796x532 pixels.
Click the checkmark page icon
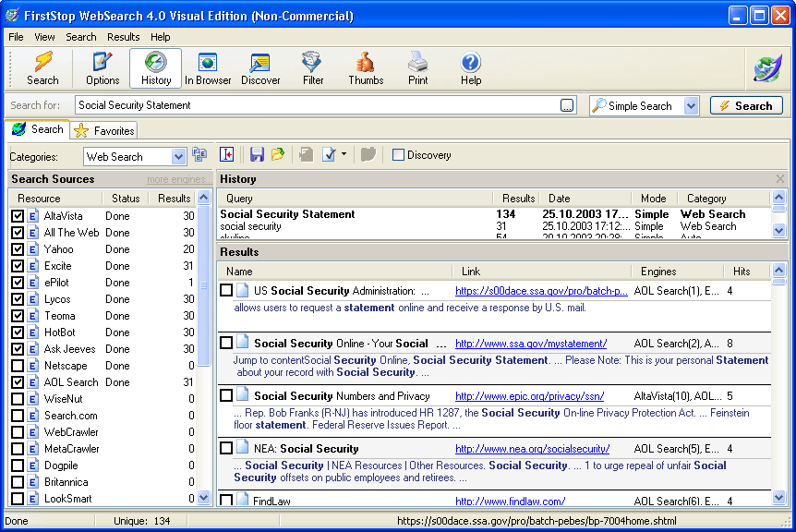329,155
